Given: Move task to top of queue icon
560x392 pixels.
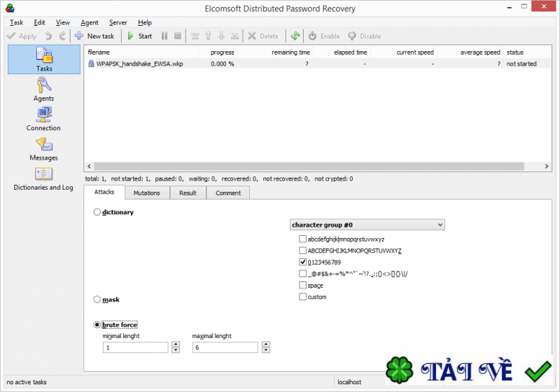Looking at the screenshot, I should tap(195, 36).
